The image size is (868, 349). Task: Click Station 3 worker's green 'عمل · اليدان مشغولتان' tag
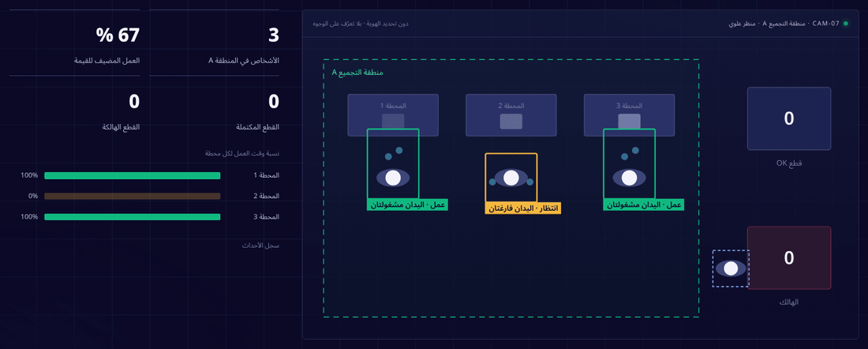point(643,205)
